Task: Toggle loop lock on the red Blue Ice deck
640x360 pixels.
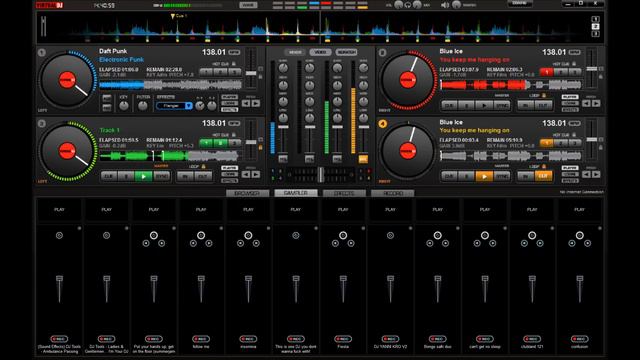Action: click(544, 96)
